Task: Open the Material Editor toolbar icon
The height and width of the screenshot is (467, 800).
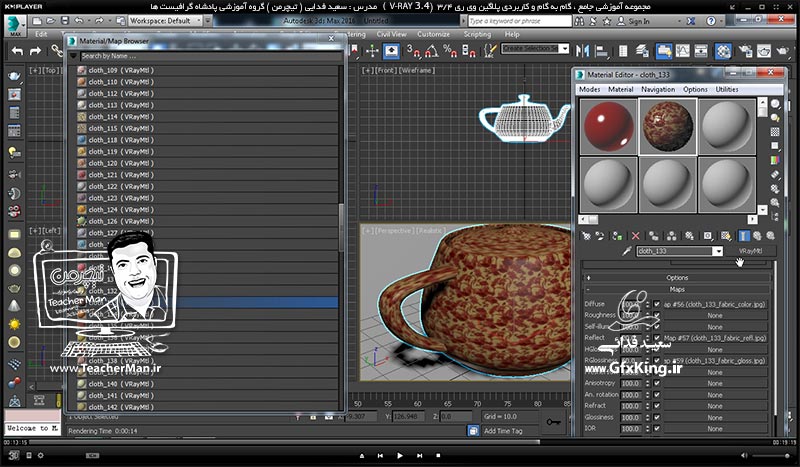Action: tap(723, 51)
